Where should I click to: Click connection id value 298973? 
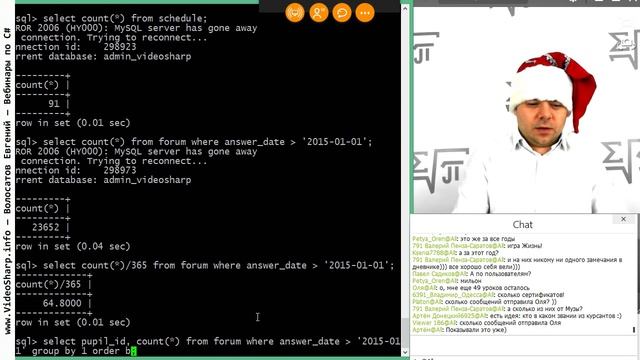click(x=120, y=171)
